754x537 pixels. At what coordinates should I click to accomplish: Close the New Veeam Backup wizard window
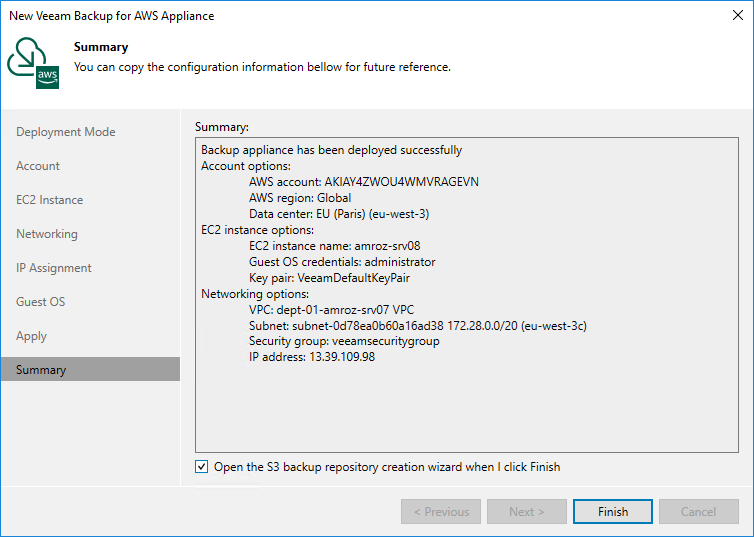pyautogui.click(x=735, y=16)
